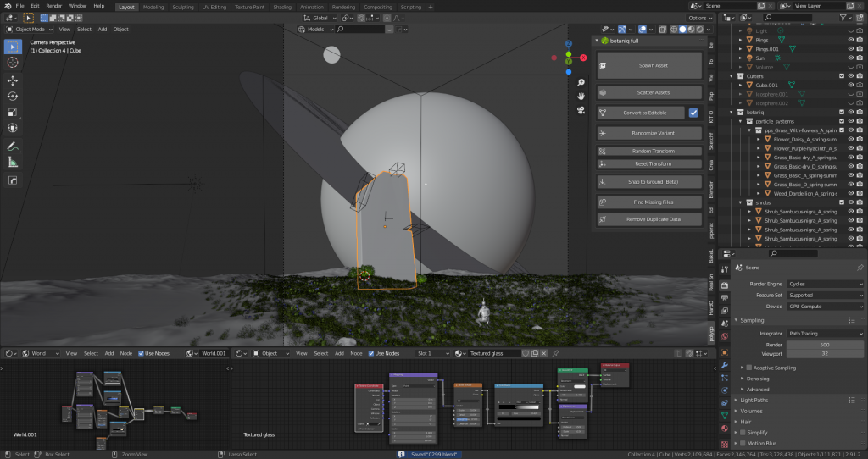This screenshot has height=459, width=868.
Task: Open the Material properties tab icon
Action: pyautogui.click(x=725, y=429)
